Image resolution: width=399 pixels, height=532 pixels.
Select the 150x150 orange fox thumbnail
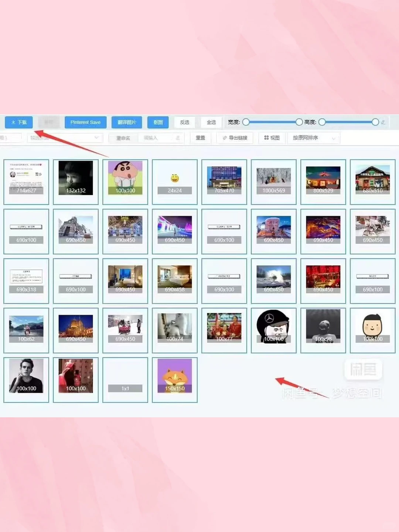(x=175, y=380)
